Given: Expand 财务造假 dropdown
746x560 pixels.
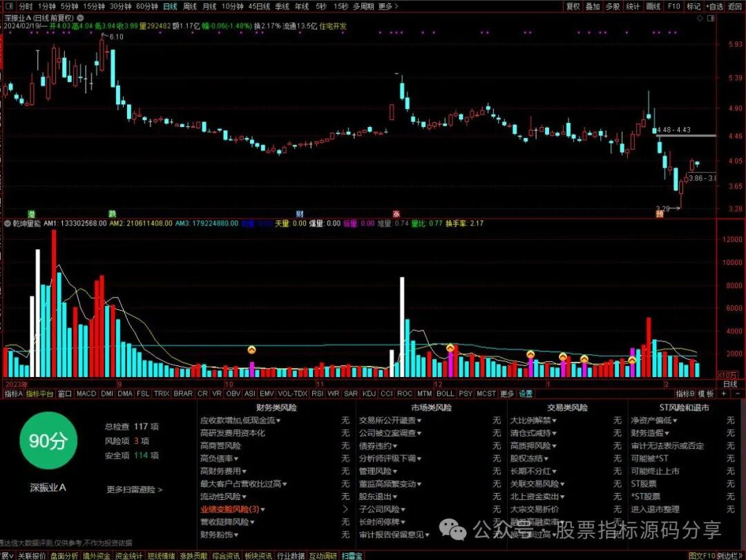Looking at the screenshot, I should (x=650, y=433).
